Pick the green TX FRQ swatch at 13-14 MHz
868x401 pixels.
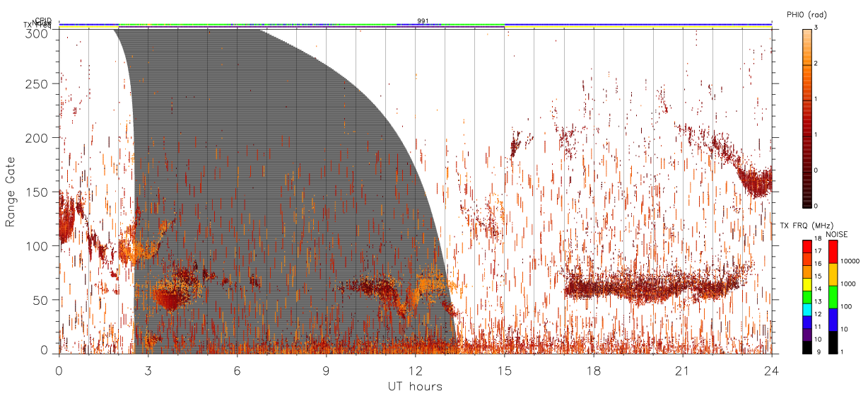[x=807, y=298]
